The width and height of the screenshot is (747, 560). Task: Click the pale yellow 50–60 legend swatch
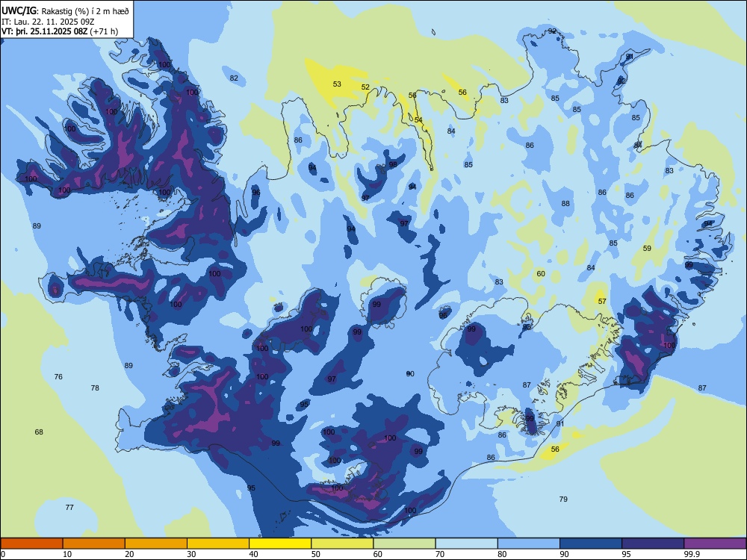pyautogui.click(x=342, y=544)
